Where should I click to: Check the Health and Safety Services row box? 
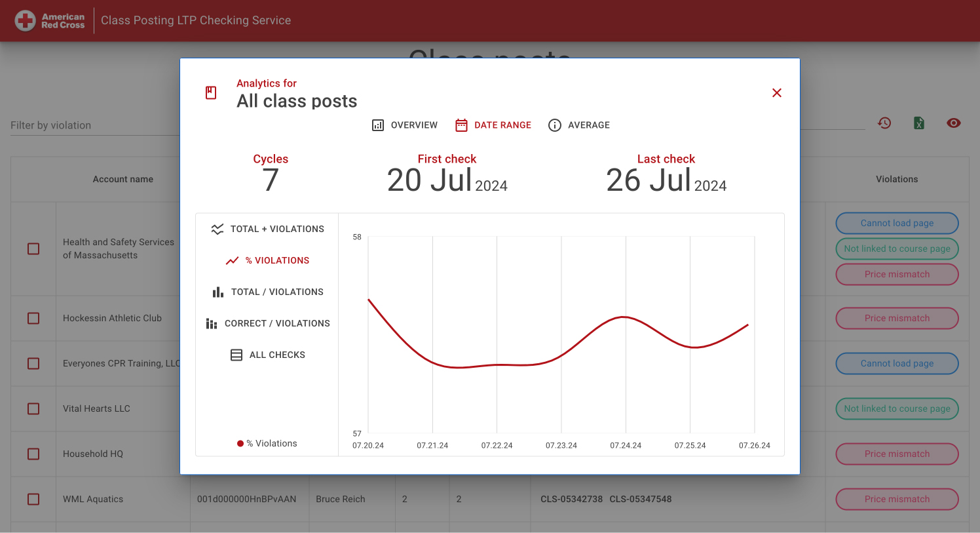[33, 248]
